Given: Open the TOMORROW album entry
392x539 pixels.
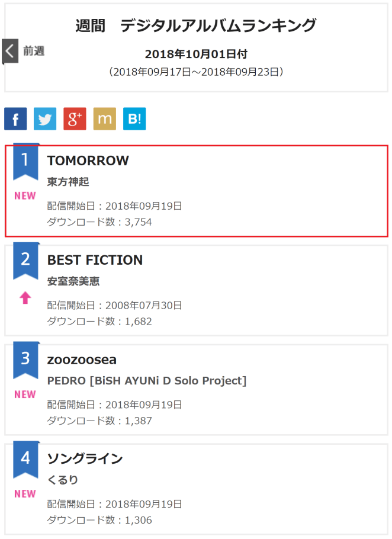Looking at the screenshot, I should (x=88, y=161).
